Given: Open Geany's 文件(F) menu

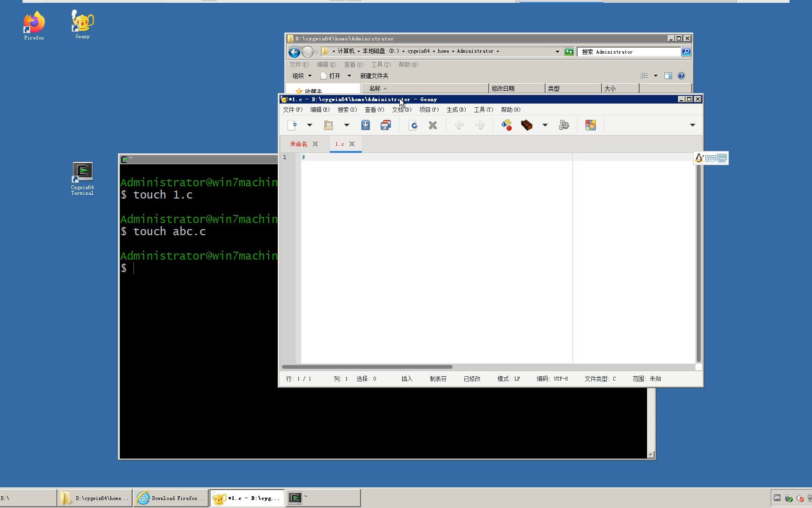Looking at the screenshot, I should (x=293, y=110).
